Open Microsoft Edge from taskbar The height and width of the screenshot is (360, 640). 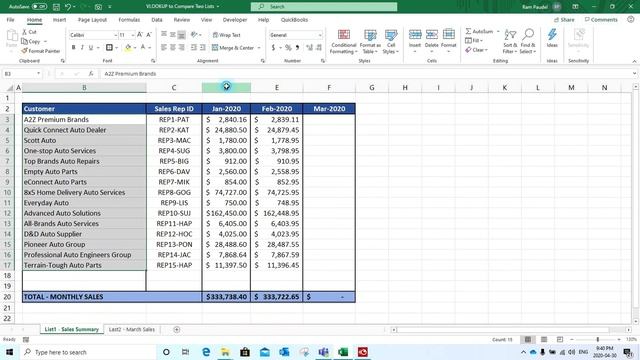[x=206, y=352]
